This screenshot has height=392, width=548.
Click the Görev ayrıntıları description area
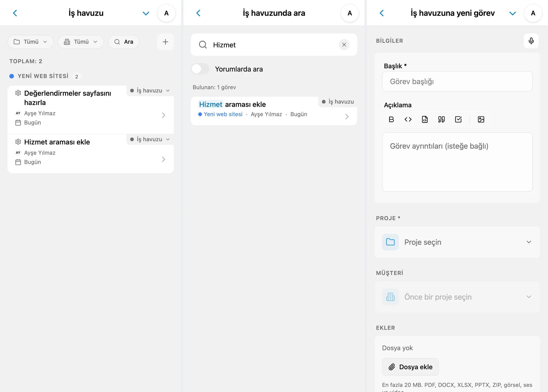(457, 162)
